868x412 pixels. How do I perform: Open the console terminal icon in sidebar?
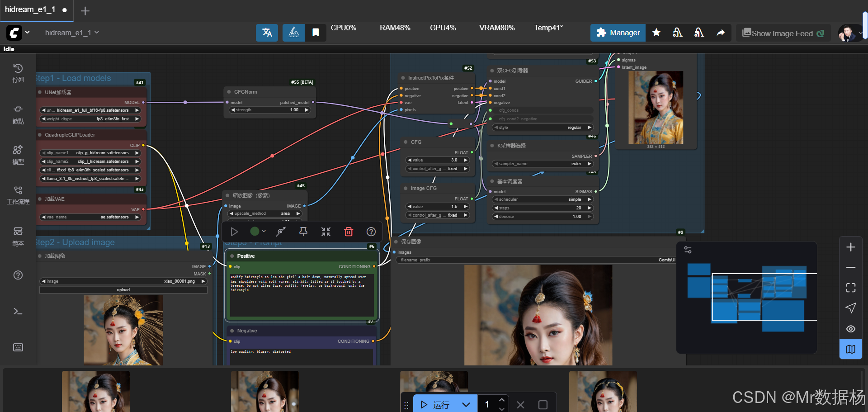(x=18, y=311)
